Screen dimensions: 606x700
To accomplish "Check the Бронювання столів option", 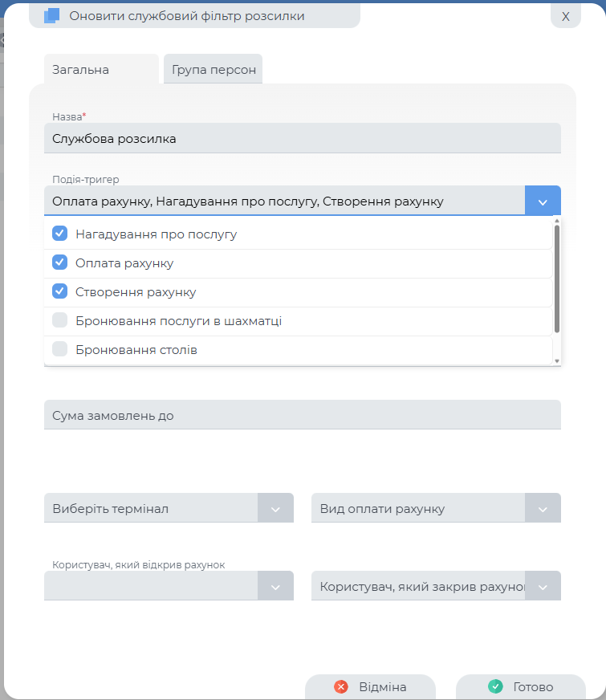I will (x=59, y=349).
